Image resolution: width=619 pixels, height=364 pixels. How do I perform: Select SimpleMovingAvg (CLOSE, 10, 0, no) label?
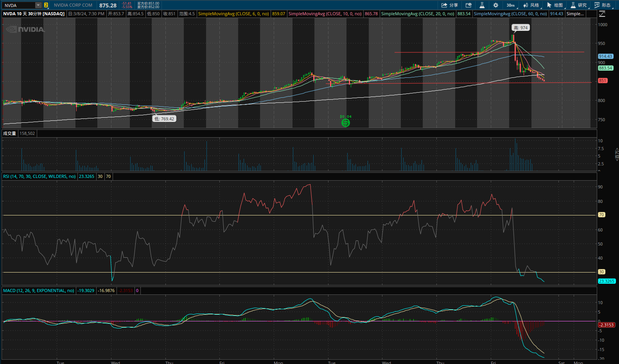pos(325,14)
